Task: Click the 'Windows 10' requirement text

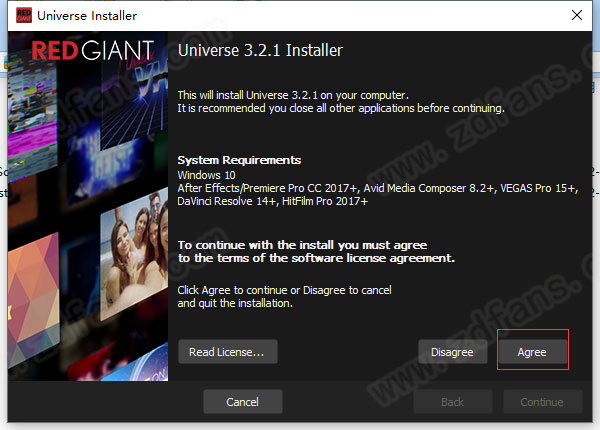Action: 206,175
